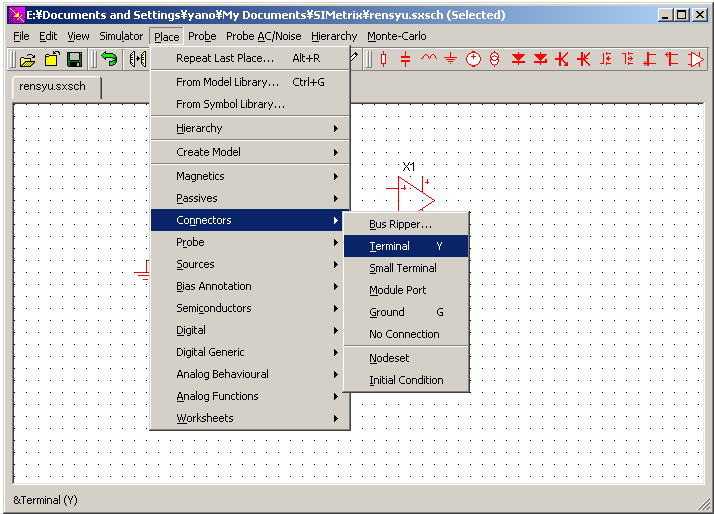
Task: Open the File menu
Action: click(x=21, y=36)
